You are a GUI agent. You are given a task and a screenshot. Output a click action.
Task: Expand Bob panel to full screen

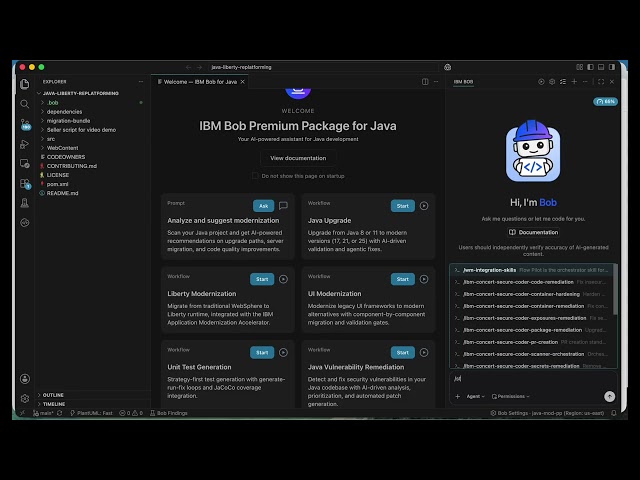pos(601,82)
